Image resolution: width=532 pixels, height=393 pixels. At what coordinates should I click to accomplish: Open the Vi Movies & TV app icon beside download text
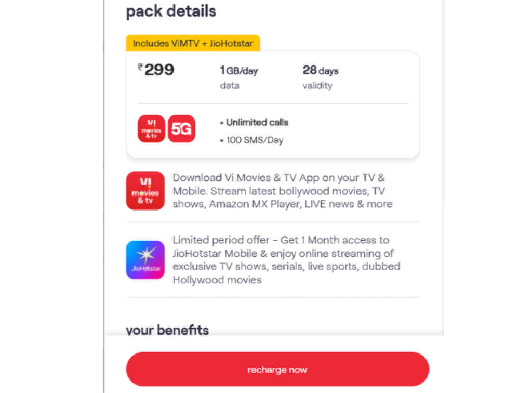145,191
